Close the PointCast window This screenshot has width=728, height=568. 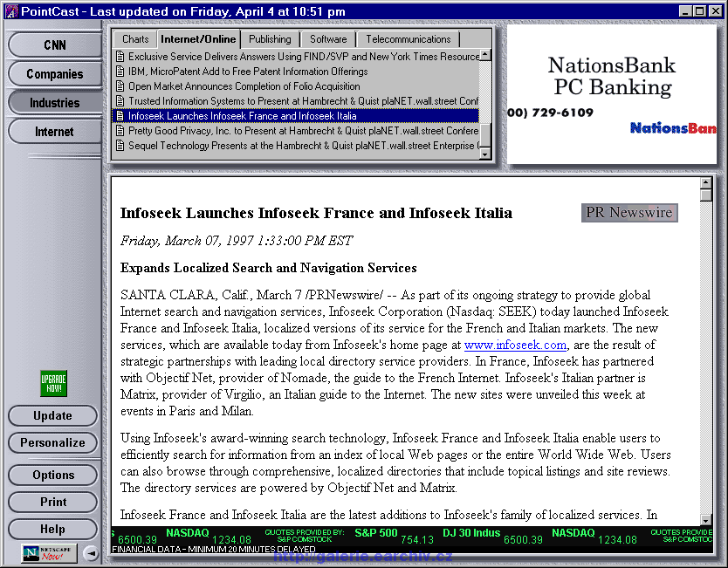point(716,11)
